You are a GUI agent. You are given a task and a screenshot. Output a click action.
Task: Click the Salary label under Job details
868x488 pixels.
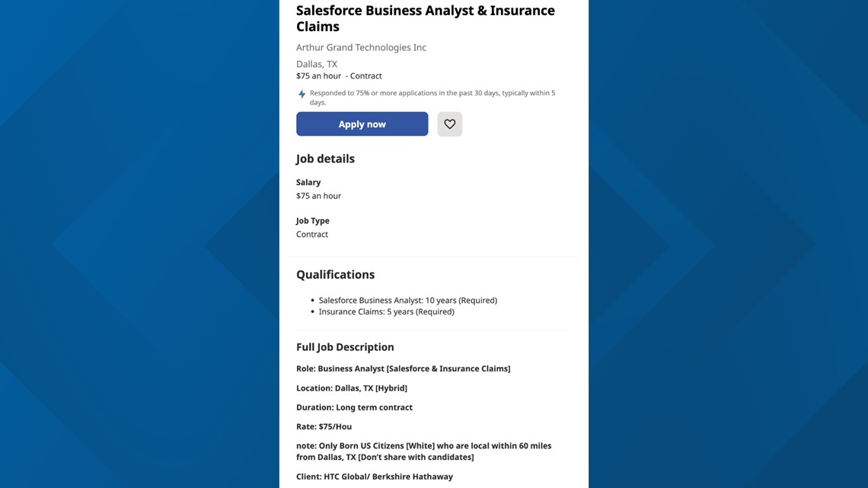coord(308,182)
